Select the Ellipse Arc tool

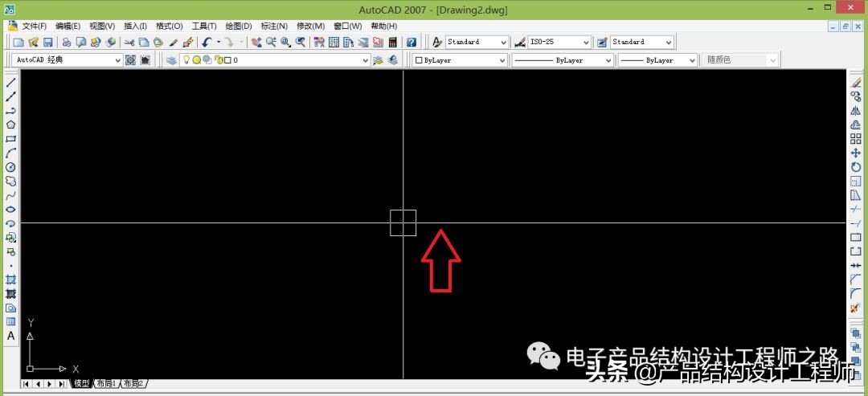coord(10,223)
